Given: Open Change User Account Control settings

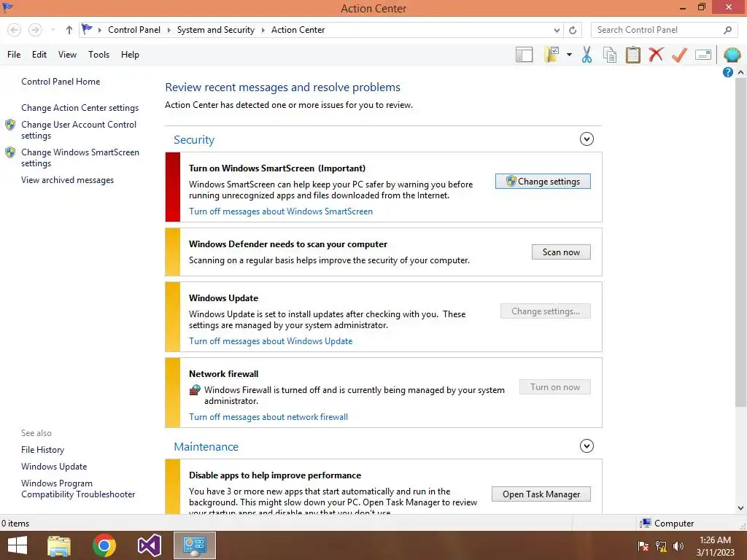Looking at the screenshot, I should tap(79, 130).
